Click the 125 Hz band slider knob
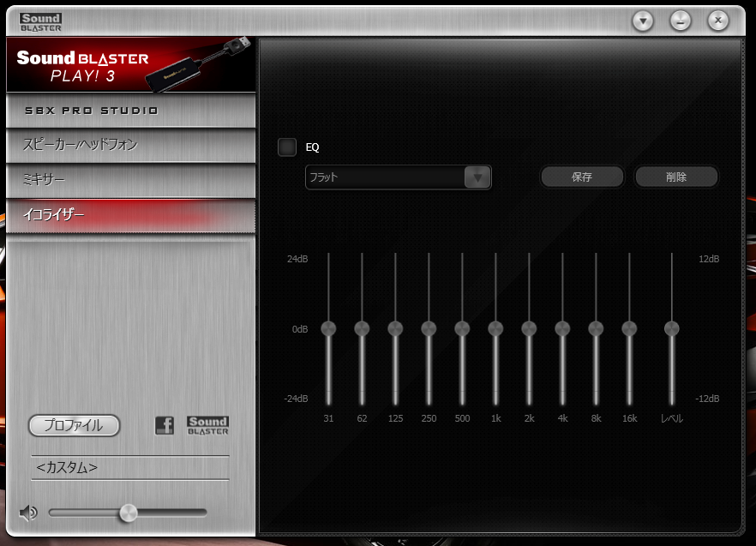 click(395, 328)
